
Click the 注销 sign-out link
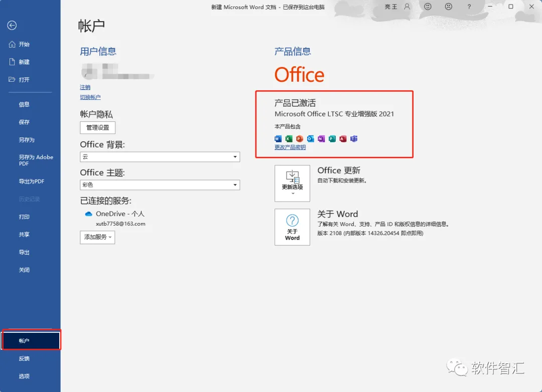pos(85,87)
